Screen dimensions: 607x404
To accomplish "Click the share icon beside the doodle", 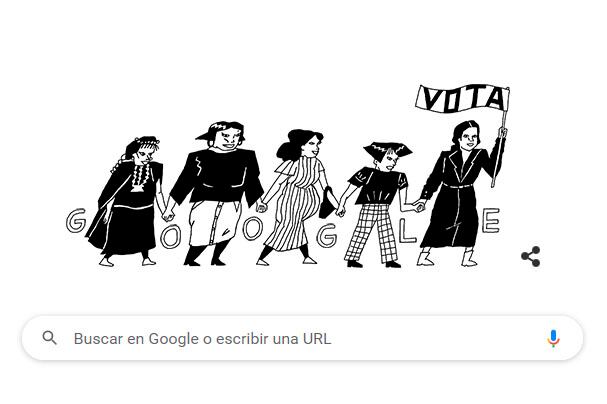I will point(531,256).
